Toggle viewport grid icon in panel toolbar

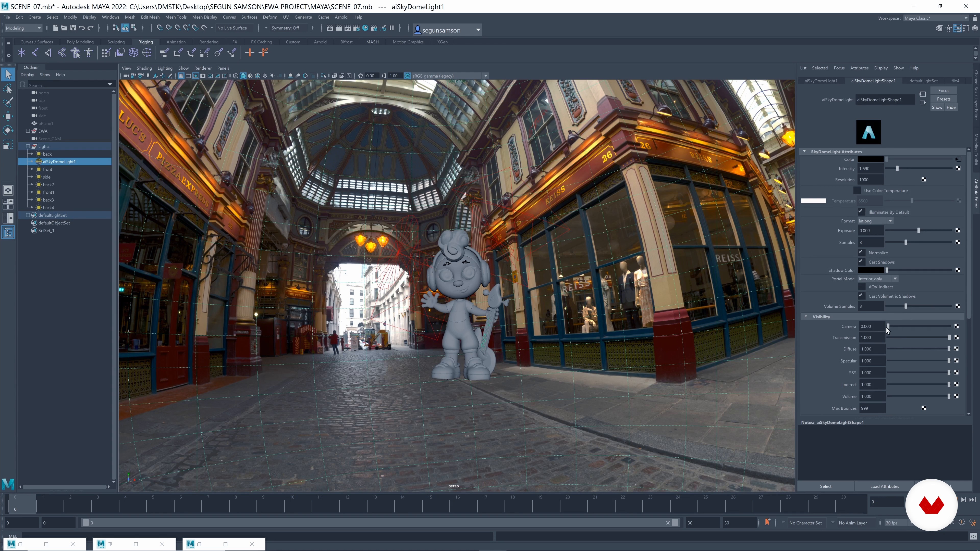click(181, 76)
